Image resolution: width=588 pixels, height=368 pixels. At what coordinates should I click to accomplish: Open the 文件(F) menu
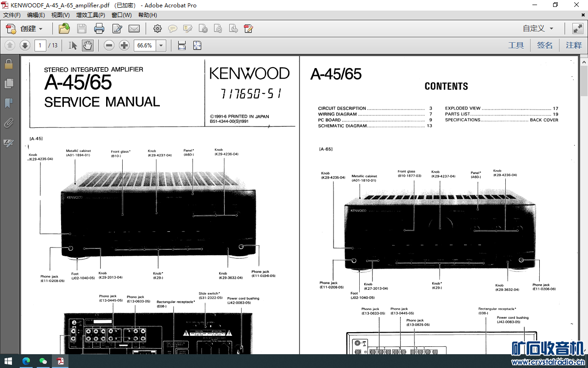coord(12,15)
